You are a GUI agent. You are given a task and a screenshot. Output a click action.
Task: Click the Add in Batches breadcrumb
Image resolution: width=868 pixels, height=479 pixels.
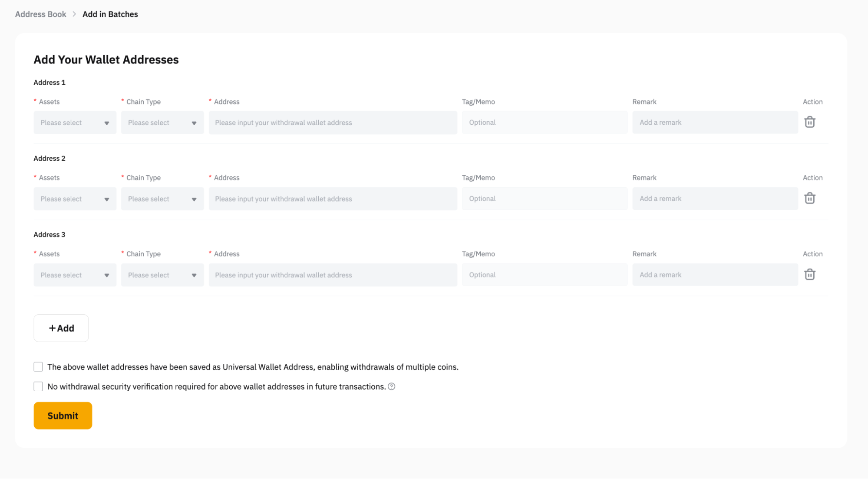pos(110,14)
